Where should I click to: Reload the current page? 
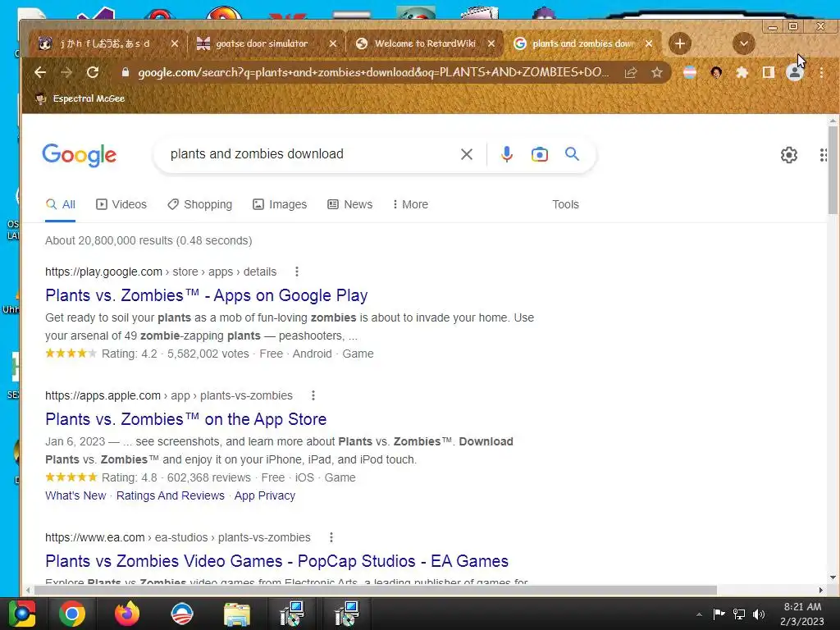coord(93,72)
